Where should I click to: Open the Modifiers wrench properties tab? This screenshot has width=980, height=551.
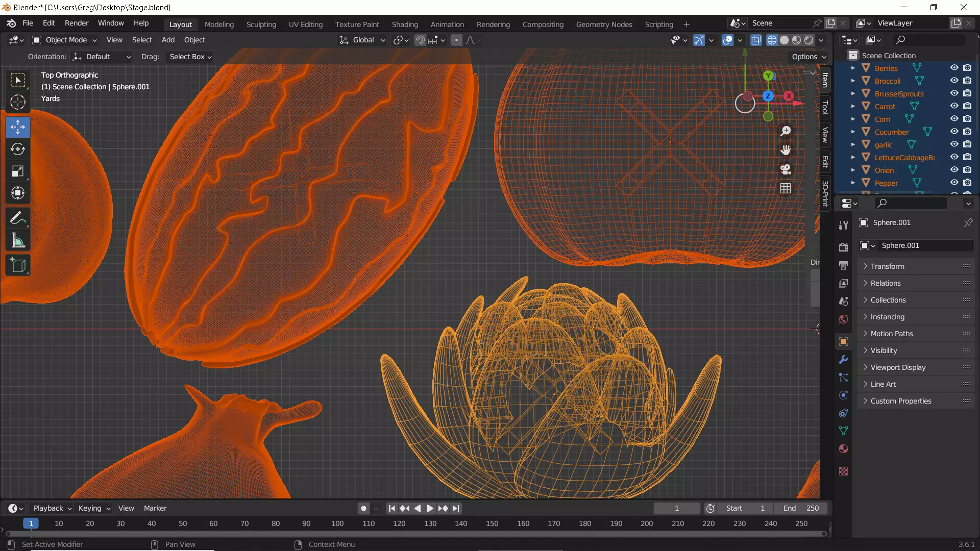click(843, 360)
